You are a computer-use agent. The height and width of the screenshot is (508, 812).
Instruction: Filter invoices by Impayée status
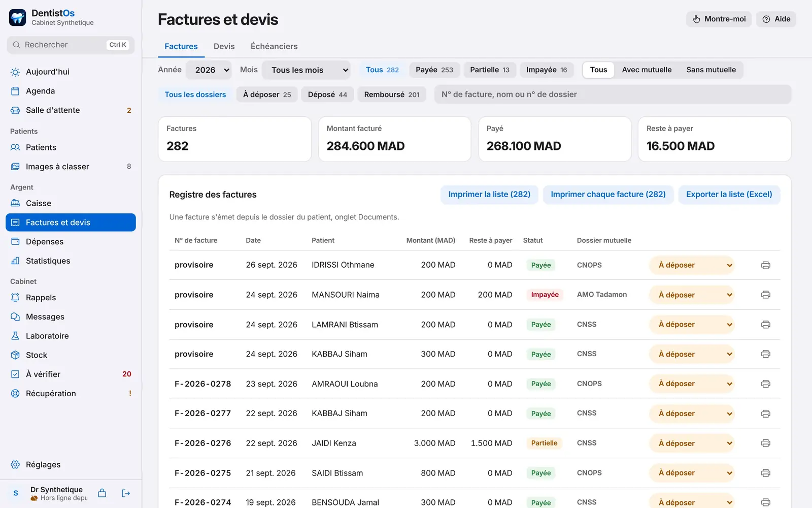[x=547, y=70]
